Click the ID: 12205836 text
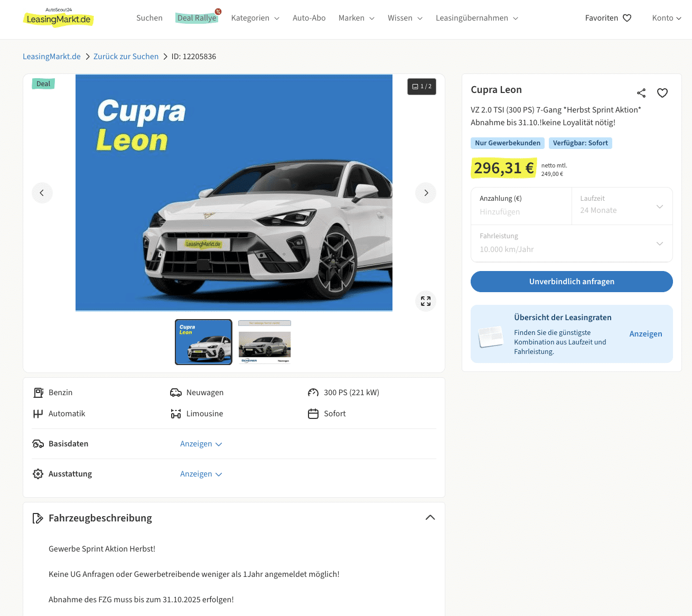This screenshot has width=692, height=616. tap(194, 57)
